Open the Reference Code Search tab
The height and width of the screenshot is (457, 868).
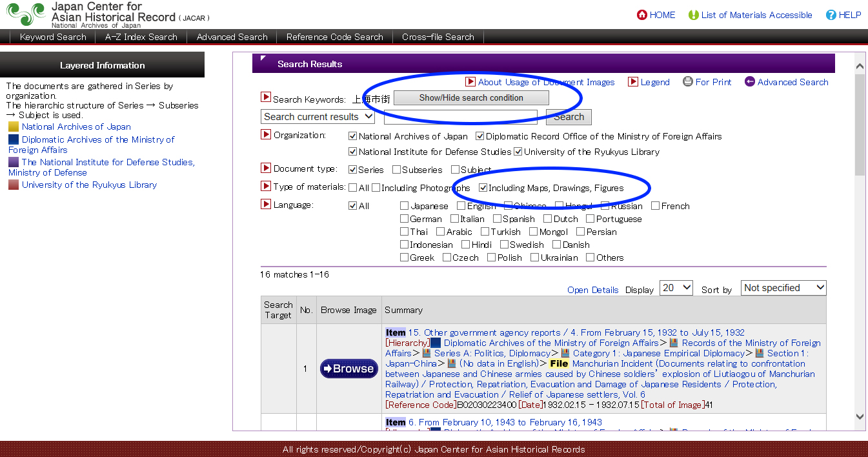pos(335,37)
